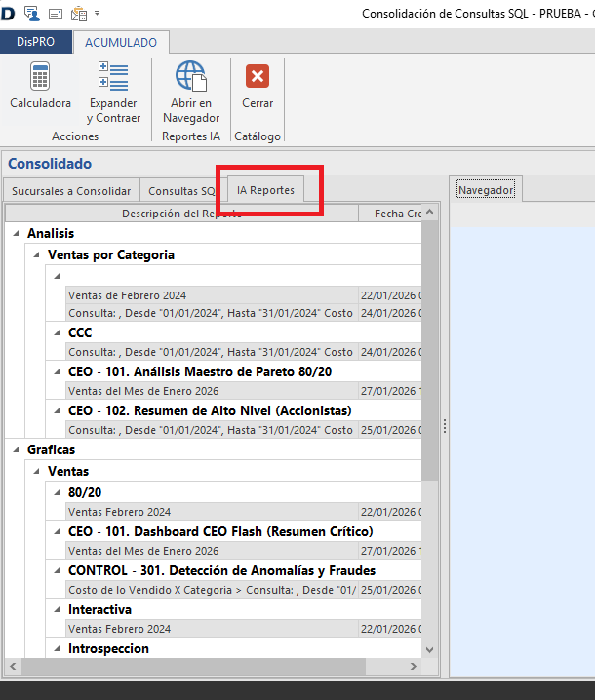
Task: Click 'CONTROL - 301. Detección de Anomalías y Fraudes' label
Action: [222, 571]
